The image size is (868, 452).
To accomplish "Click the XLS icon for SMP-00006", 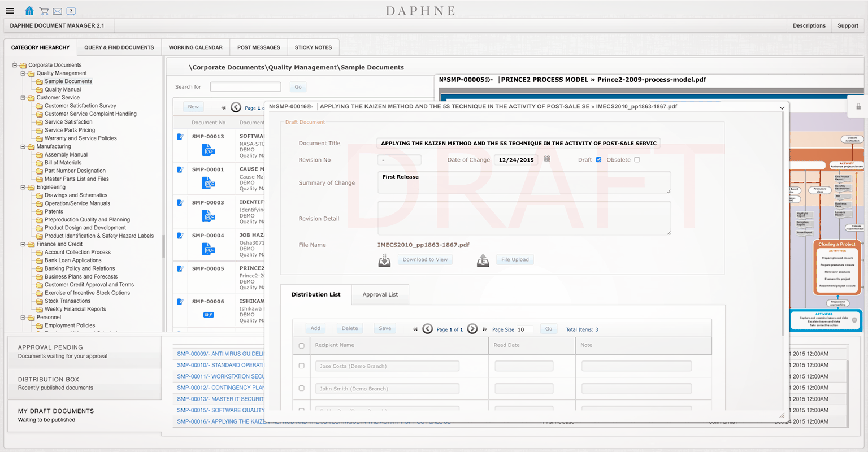I will pos(209,315).
